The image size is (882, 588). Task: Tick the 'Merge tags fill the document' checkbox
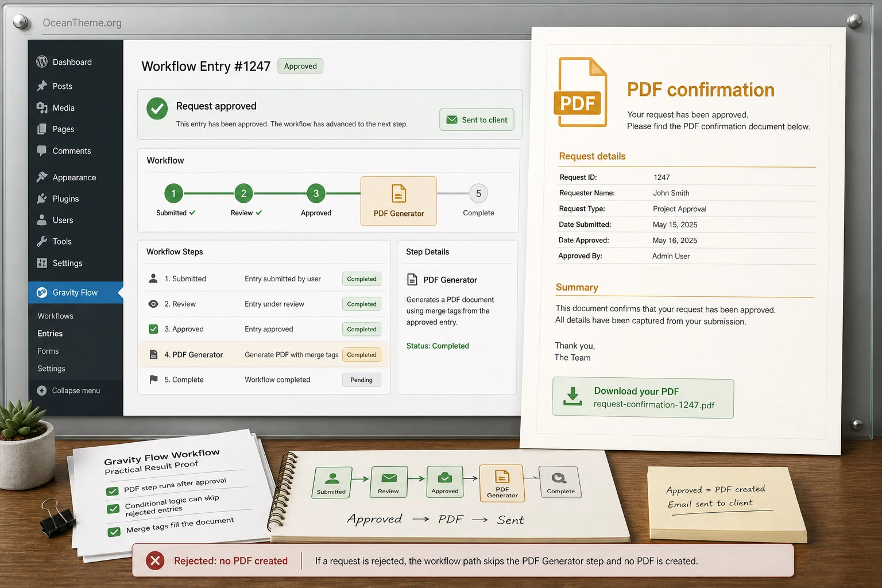[114, 532]
